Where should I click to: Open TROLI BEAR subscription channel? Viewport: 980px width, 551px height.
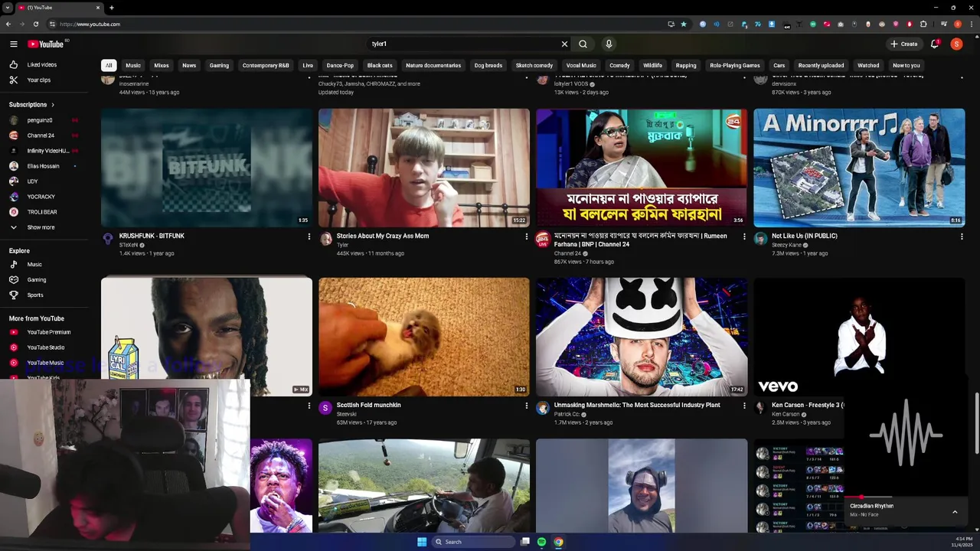point(41,212)
